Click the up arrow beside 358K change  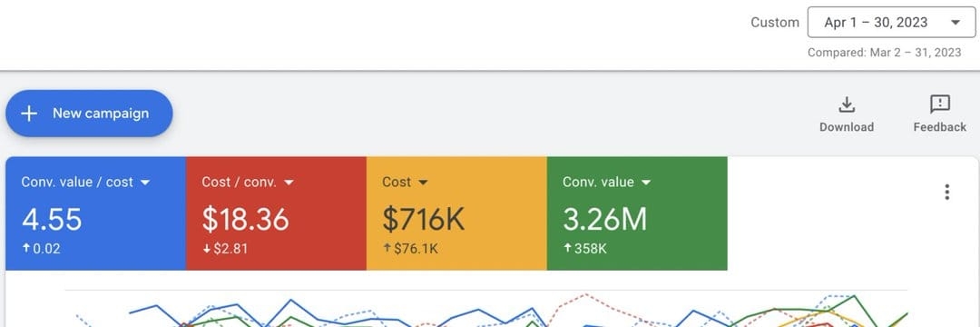pyautogui.click(x=567, y=248)
